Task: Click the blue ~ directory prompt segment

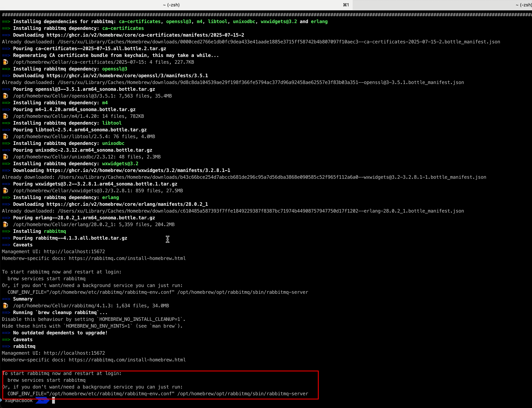Action: pyautogui.click(x=43, y=400)
